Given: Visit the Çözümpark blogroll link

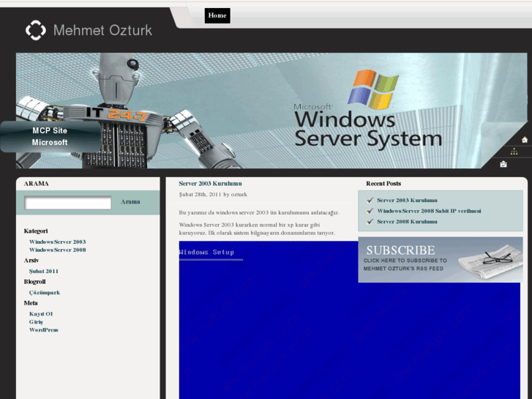Looking at the screenshot, I should [x=45, y=292].
